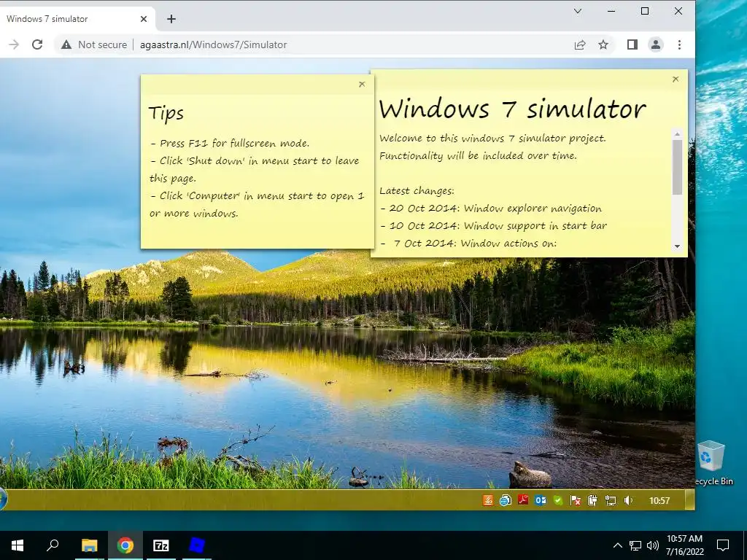747x560 pixels.
Task: Bookmark this page with the star icon
Action: point(603,44)
